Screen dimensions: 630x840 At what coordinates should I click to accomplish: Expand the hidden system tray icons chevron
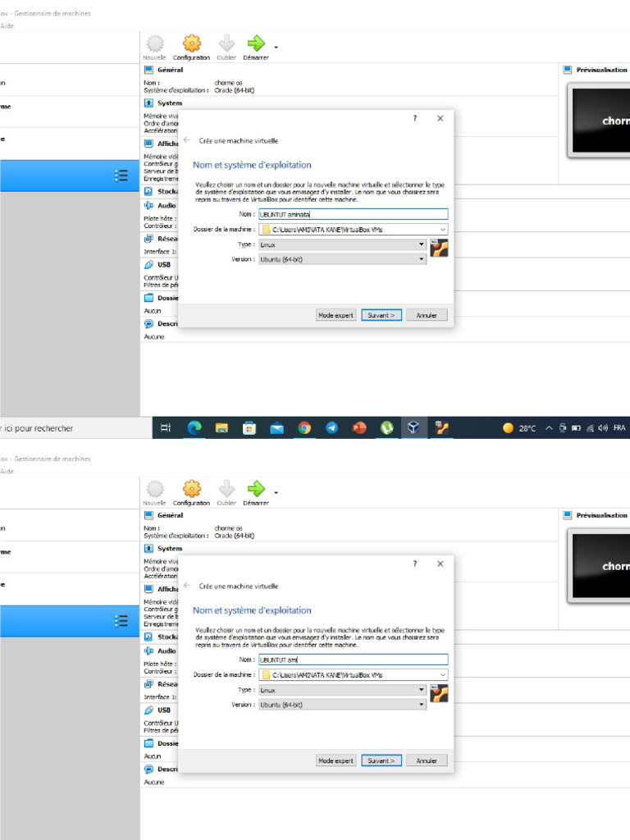(549, 428)
